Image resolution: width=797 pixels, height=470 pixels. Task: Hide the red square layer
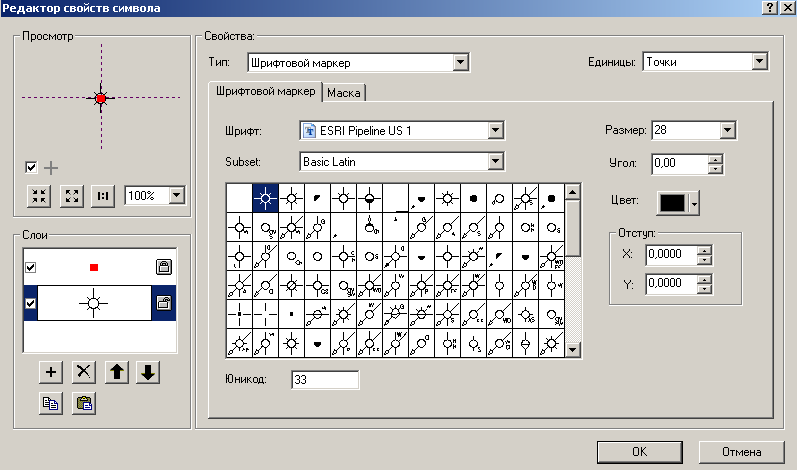pos(30,267)
